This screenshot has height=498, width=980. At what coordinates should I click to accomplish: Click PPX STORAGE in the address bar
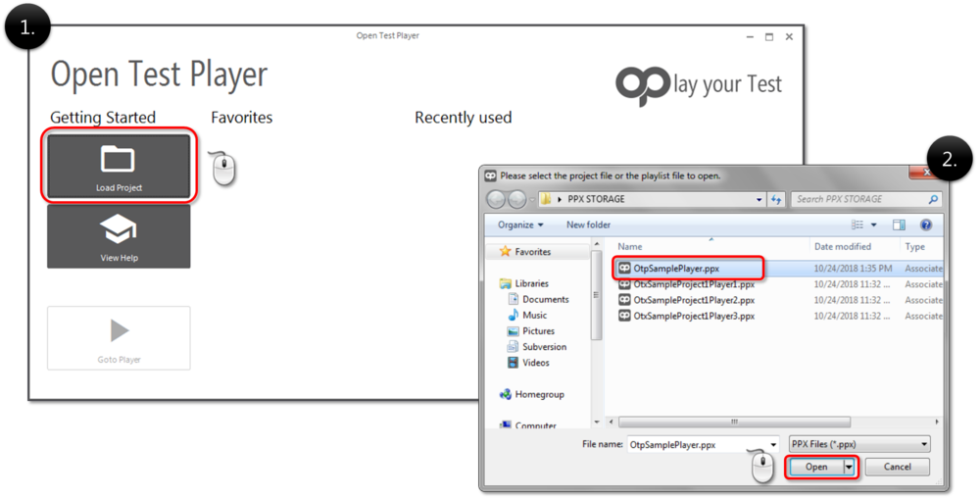pos(596,199)
